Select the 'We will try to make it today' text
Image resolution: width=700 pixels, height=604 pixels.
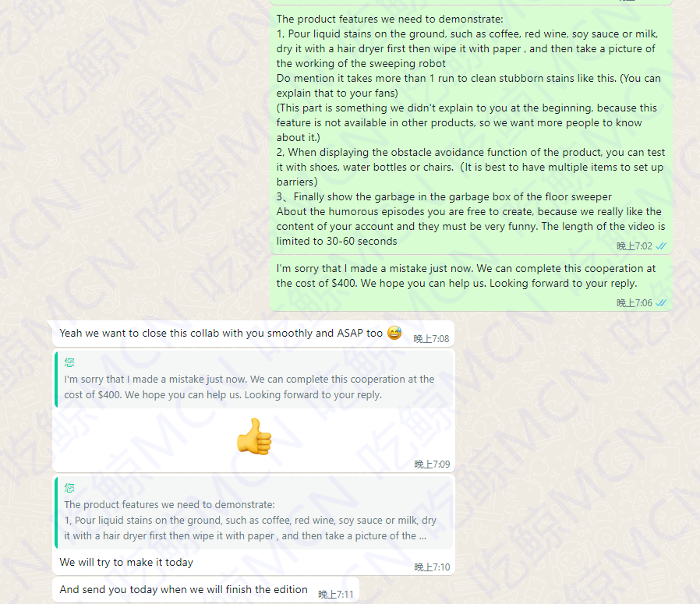click(x=126, y=562)
